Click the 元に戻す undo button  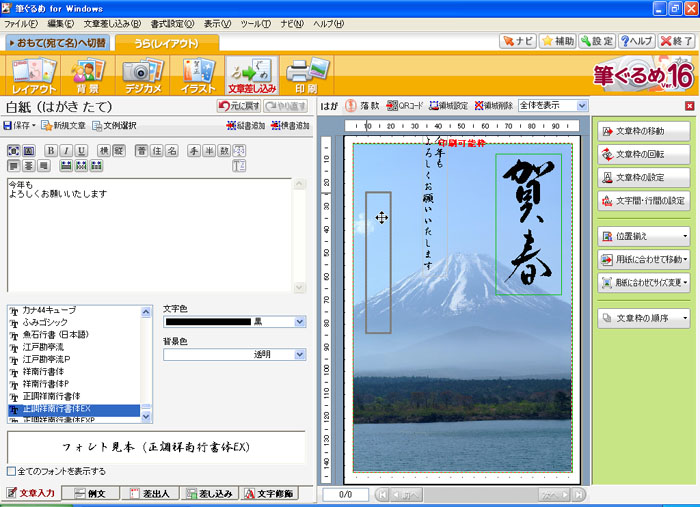pos(238,106)
